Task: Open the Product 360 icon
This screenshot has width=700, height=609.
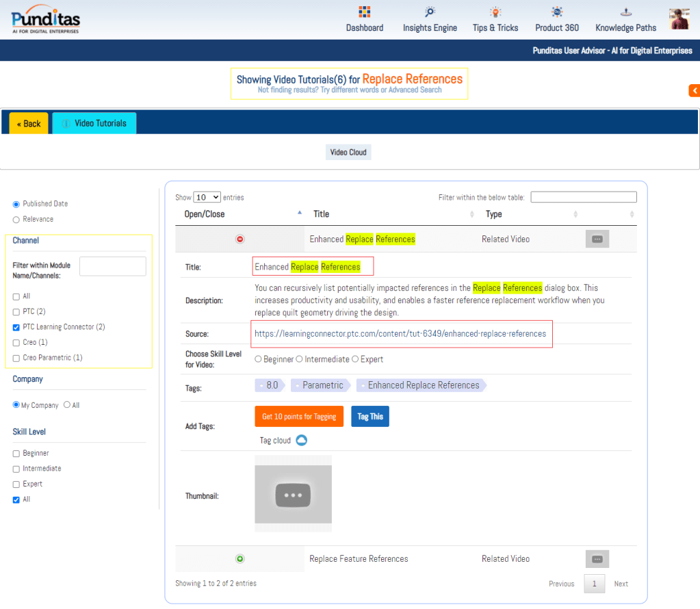Action: 557,12
